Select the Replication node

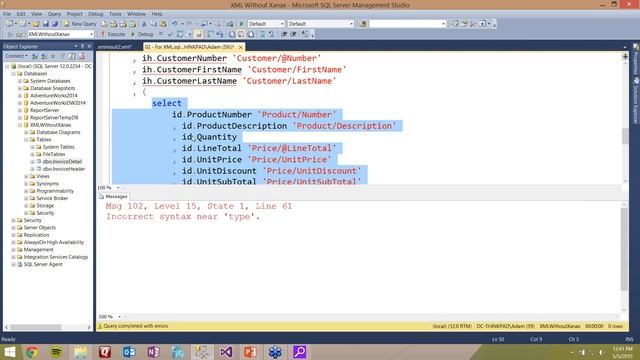point(36,235)
